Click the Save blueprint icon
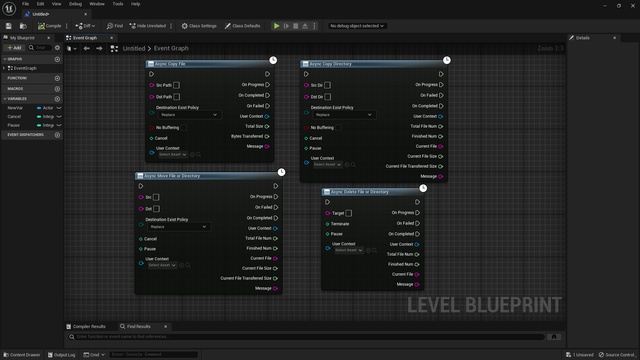640x360 pixels. pos(9,26)
